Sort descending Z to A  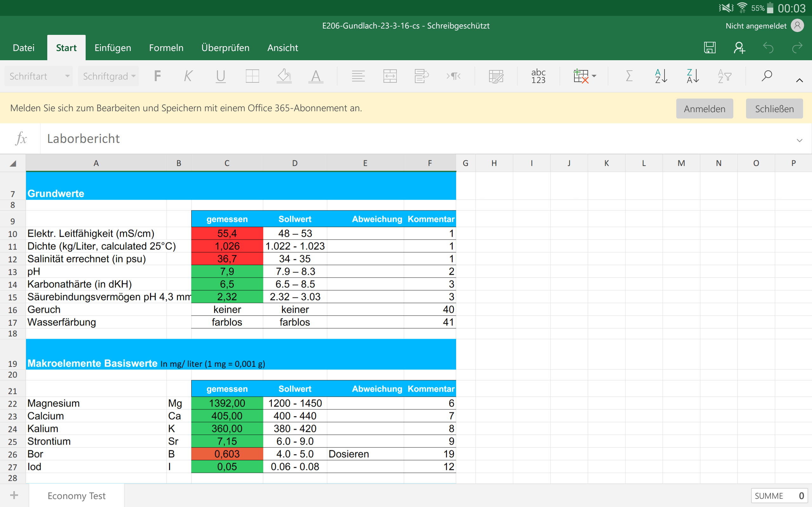[x=692, y=76]
